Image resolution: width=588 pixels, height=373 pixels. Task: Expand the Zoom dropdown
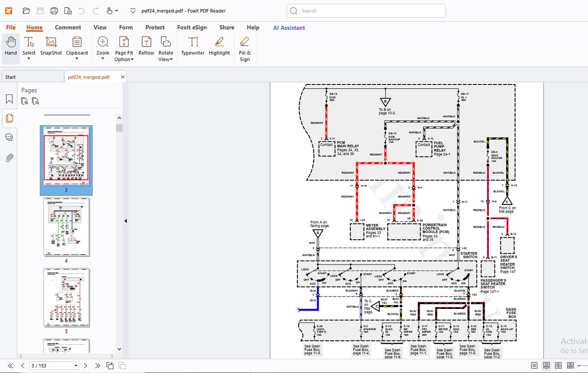(x=102, y=59)
